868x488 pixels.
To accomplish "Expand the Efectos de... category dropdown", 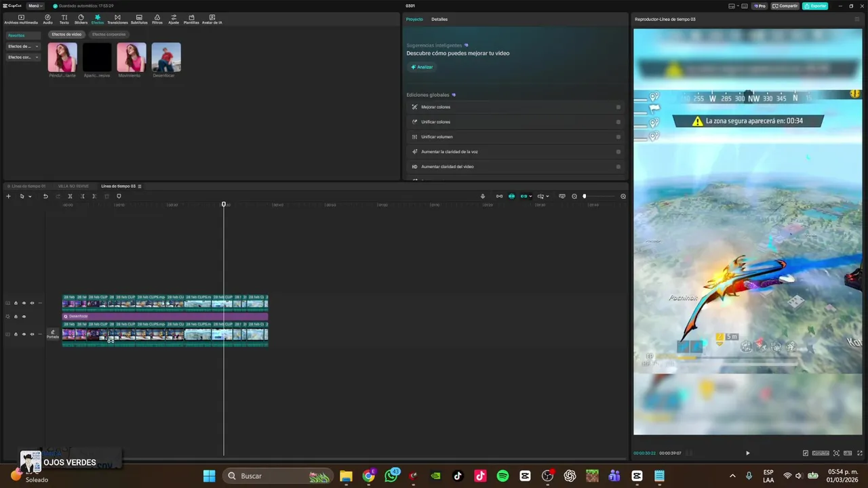I will click(23, 46).
